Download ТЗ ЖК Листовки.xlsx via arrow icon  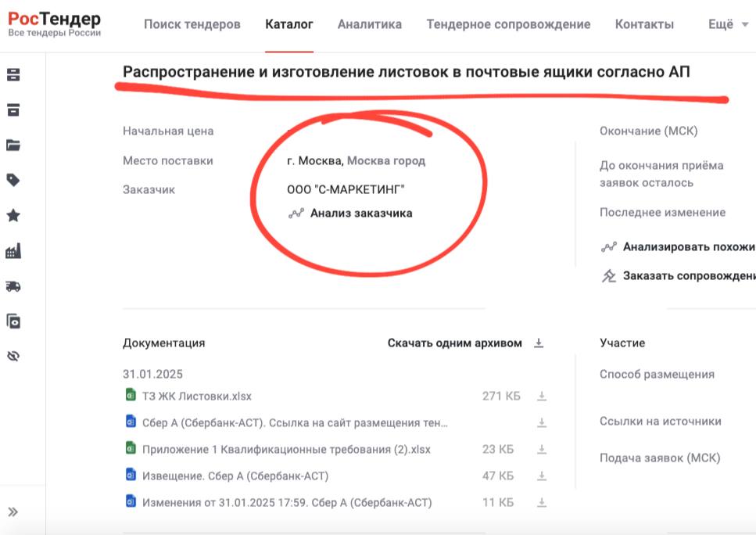click(541, 397)
